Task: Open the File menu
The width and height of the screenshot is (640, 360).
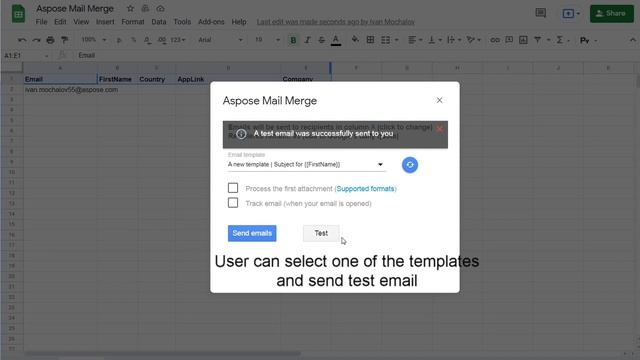Action: click(x=41, y=22)
